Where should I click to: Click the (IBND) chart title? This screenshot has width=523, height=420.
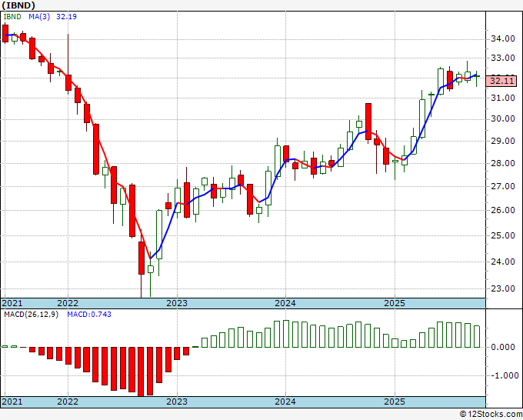point(18,5)
